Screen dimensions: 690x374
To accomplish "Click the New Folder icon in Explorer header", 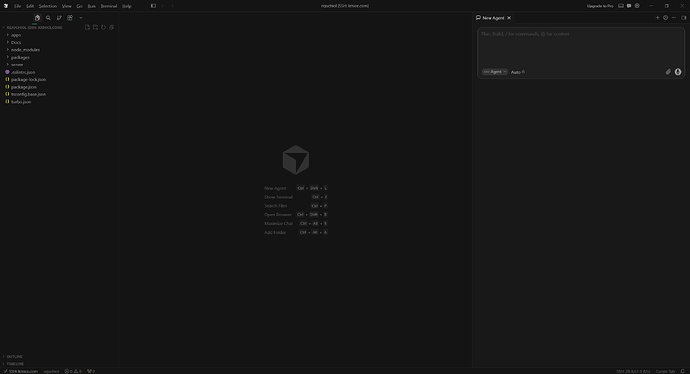I will tap(95, 27).
